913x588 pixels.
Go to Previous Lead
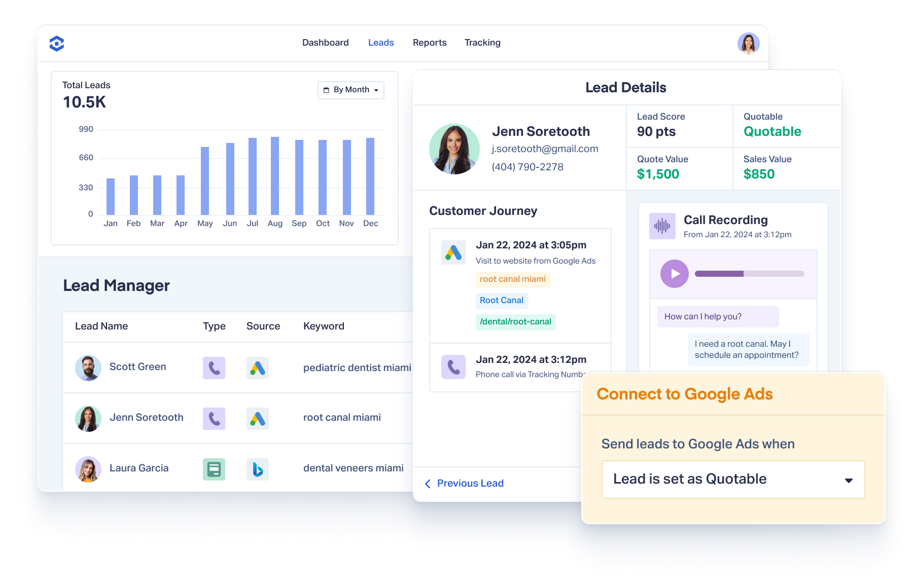464,483
